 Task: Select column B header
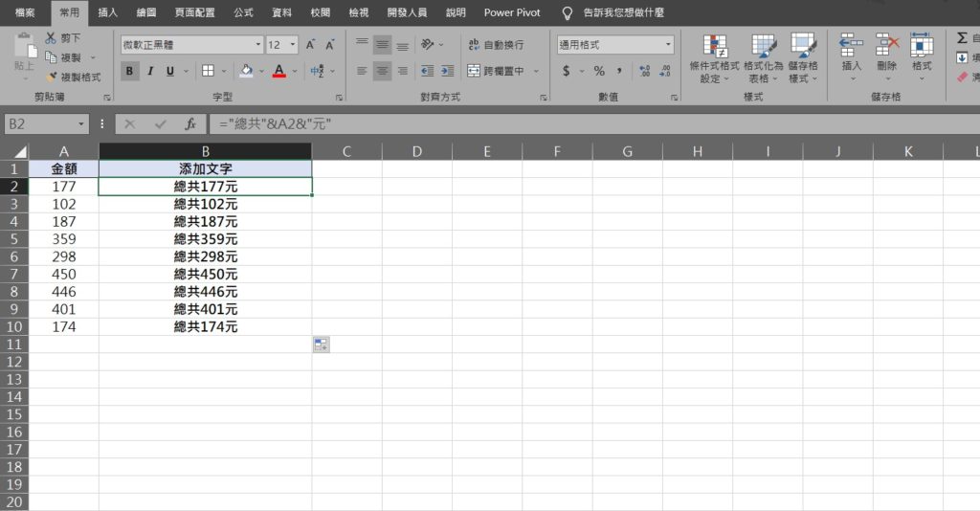pyautogui.click(x=205, y=151)
